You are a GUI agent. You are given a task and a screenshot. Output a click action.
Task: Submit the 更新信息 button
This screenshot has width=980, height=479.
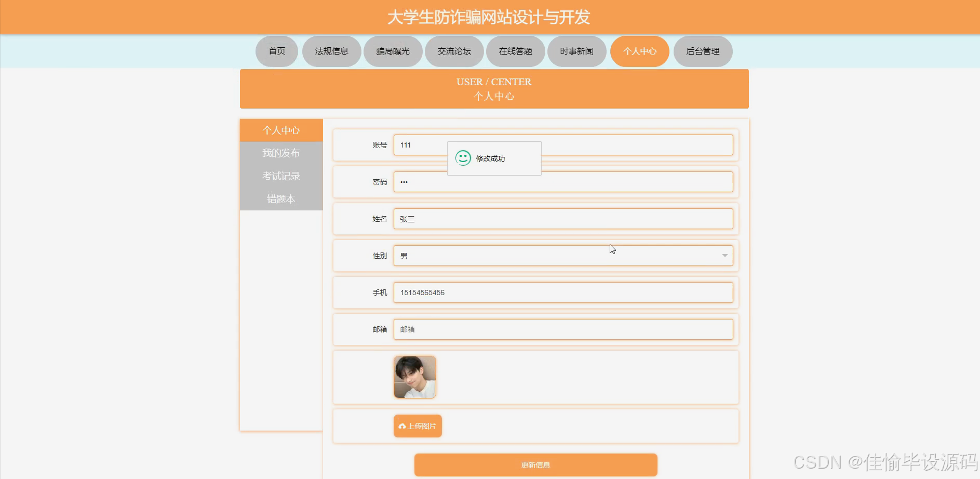[x=535, y=465]
